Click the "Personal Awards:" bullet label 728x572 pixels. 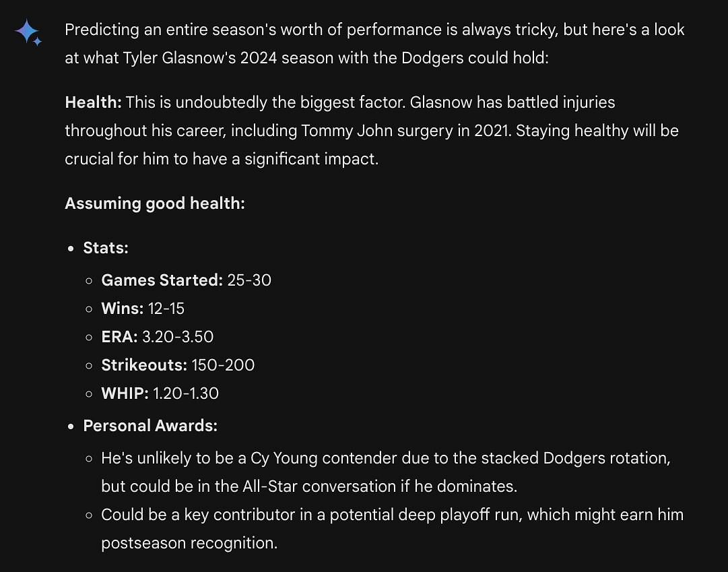pos(150,426)
